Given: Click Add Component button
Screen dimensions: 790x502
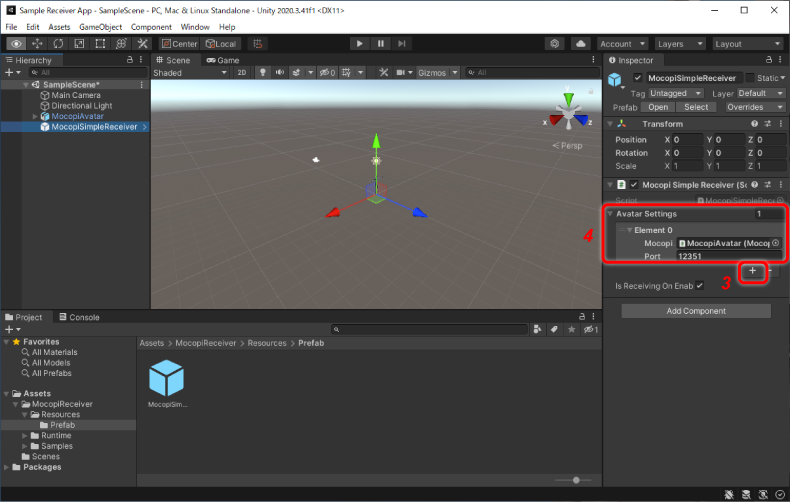Looking at the screenshot, I should tap(695, 311).
